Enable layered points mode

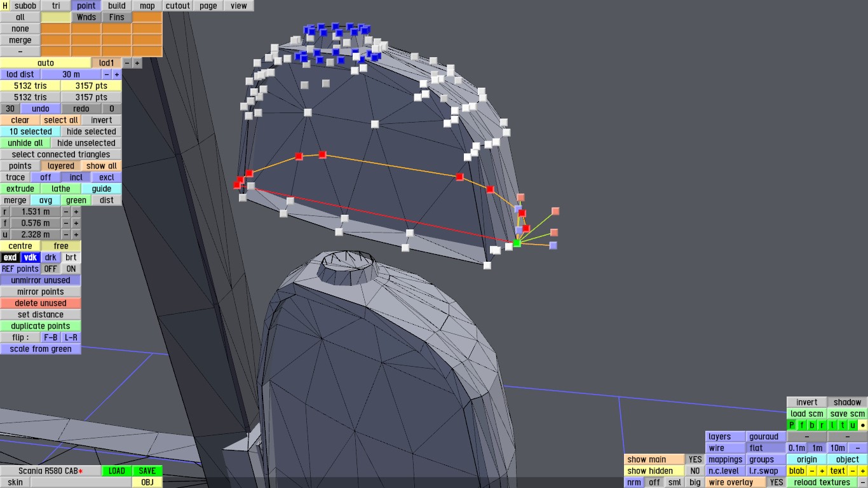coord(61,166)
